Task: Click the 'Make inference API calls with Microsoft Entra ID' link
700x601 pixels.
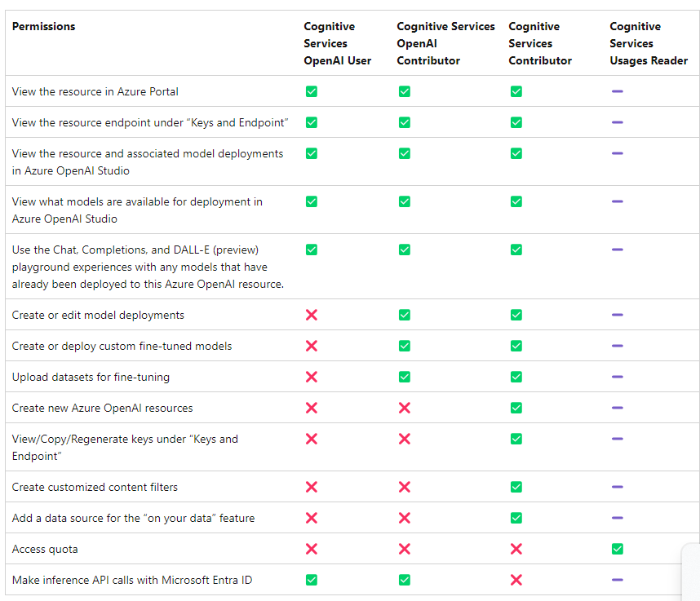Action: pos(131,580)
